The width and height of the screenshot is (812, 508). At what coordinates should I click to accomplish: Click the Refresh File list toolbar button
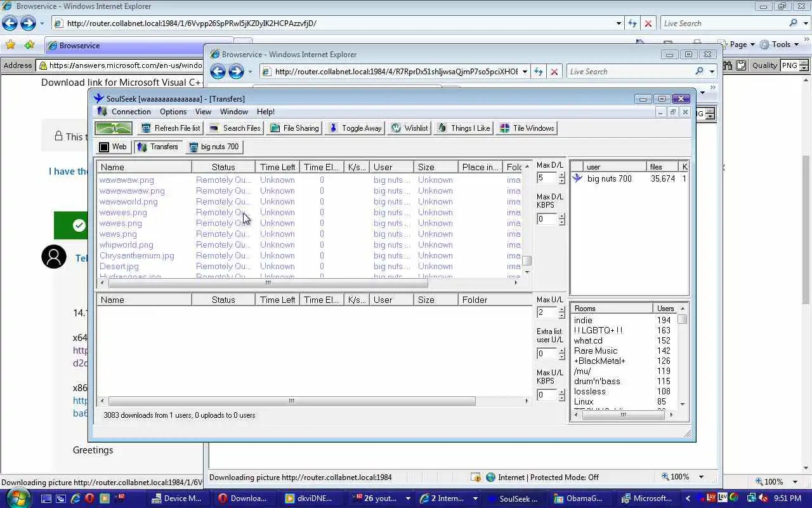[171, 128]
